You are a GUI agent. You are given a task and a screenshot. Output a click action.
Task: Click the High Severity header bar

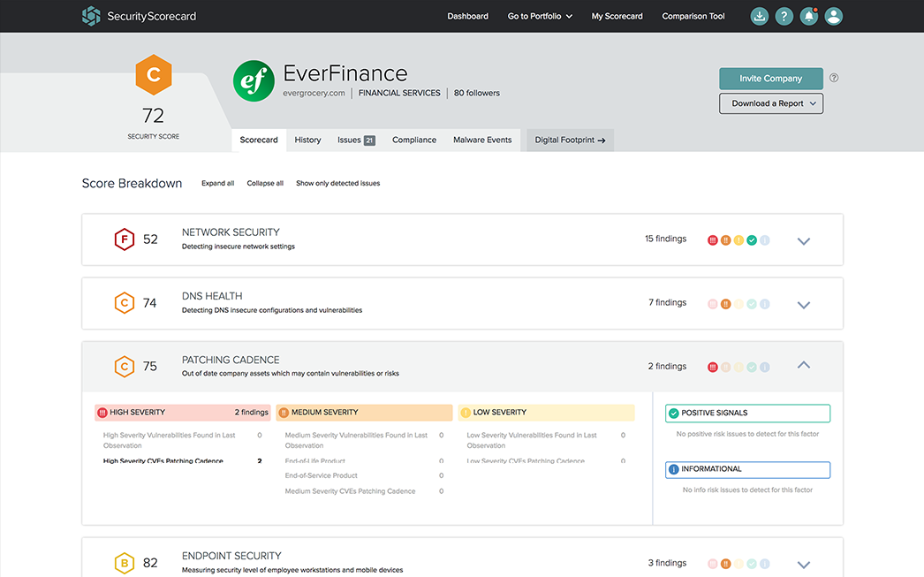pos(183,413)
